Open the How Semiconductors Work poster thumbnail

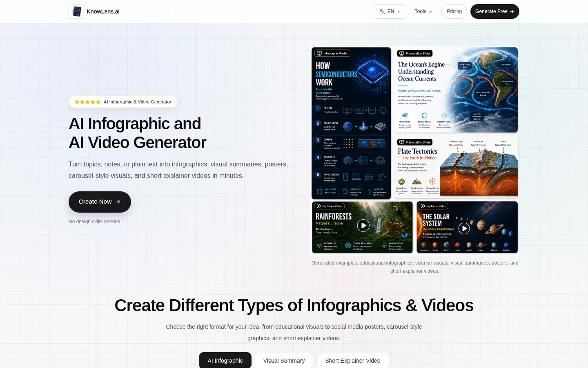pyautogui.click(x=351, y=123)
